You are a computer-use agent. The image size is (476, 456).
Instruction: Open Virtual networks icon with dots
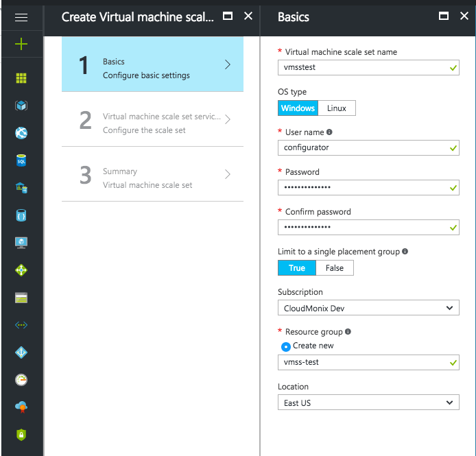pos(21,325)
